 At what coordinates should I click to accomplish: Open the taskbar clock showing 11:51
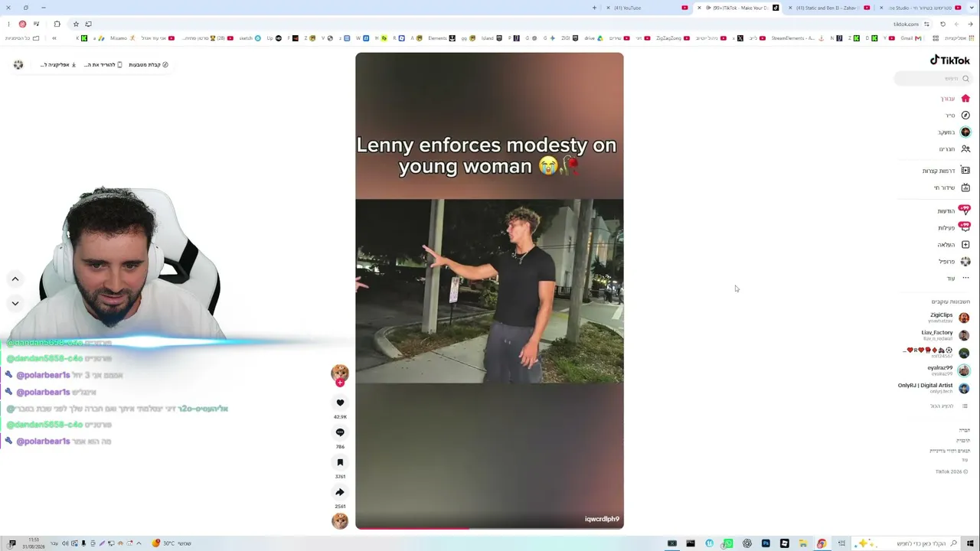click(34, 543)
